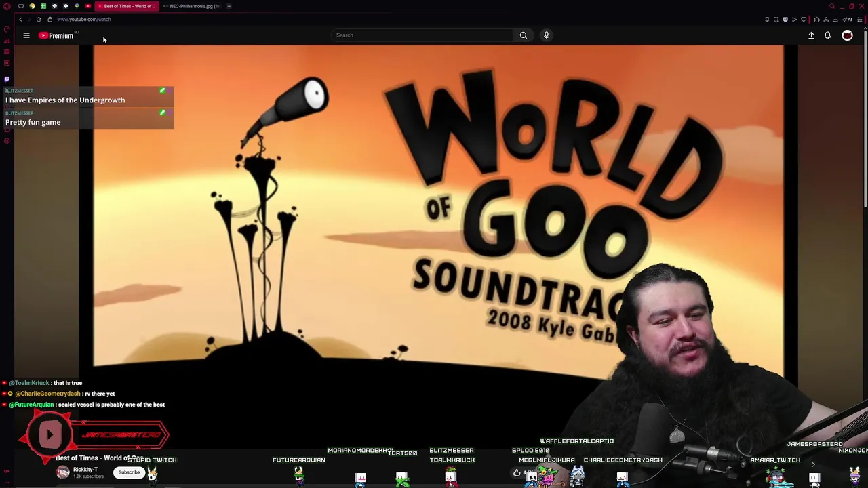Subscribe to the Rickkity-T channel
Image resolution: width=868 pixels, height=488 pixels.
tap(129, 472)
